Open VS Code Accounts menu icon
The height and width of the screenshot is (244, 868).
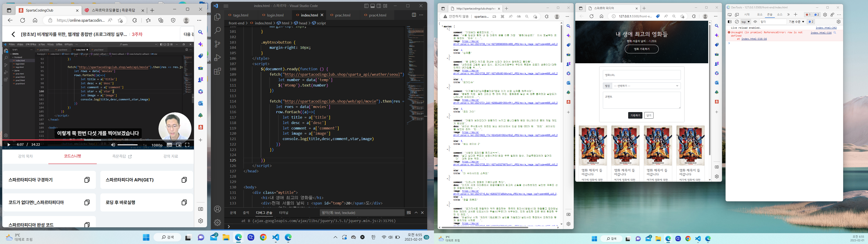click(x=217, y=209)
